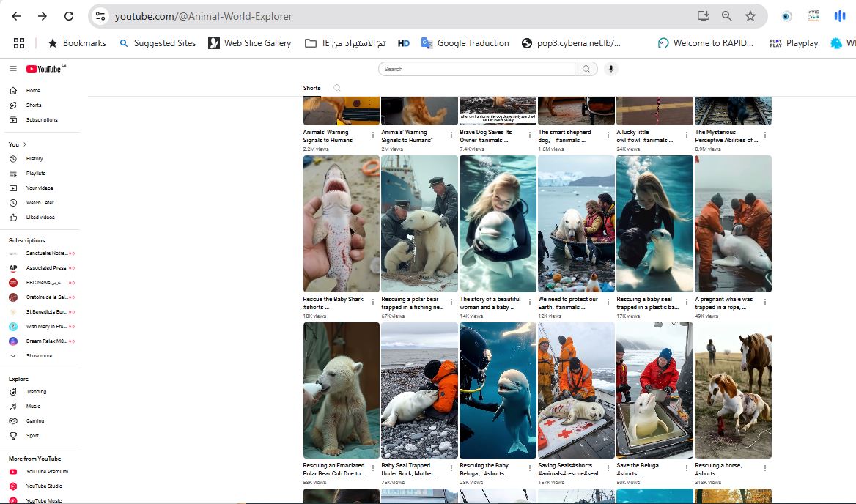856x504 pixels.
Task: Open Watch Later playlist
Action: pos(40,203)
